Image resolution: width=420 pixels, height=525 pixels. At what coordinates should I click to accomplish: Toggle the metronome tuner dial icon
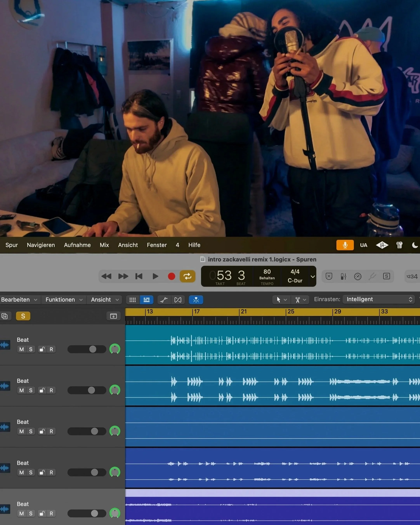pos(358,276)
